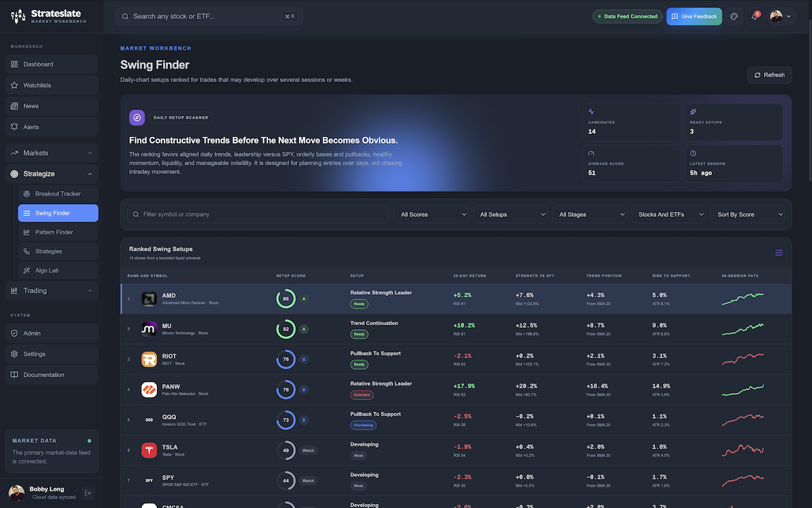The width and height of the screenshot is (812, 508).
Task: Click the table settings icon in Ranked Swing Setups
Action: coord(779,253)
